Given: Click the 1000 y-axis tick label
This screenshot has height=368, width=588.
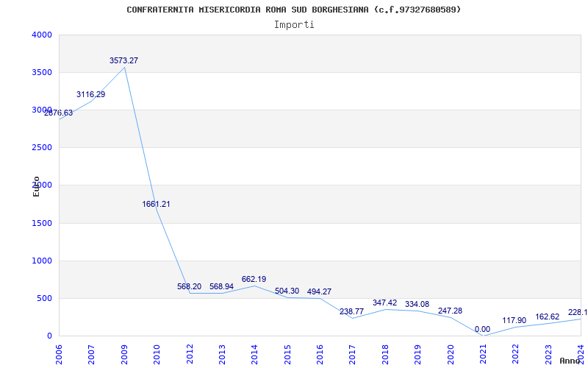Looking at the screenshot, I should [42, 261].
